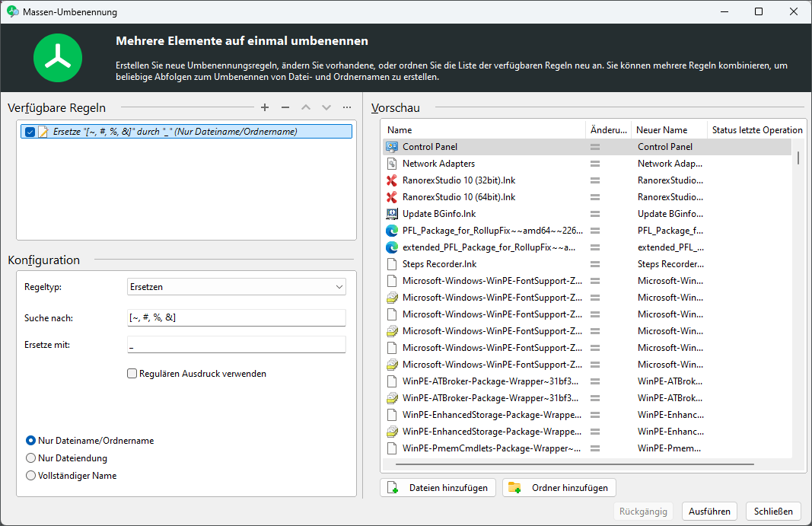This screenshot has height=526, width=812.
Task: Select Nur Dateiname/Ordnername radio button
Action: [x=30, y=441]
